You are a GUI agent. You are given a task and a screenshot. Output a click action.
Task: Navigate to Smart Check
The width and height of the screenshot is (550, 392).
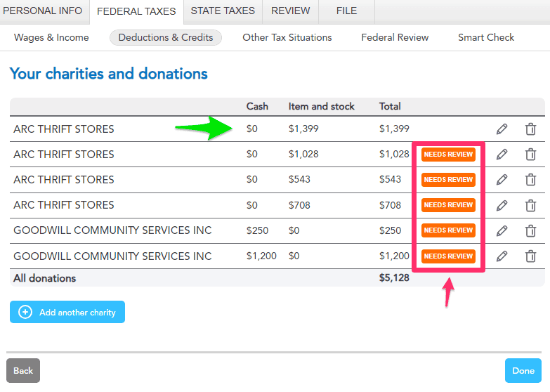pyautogui.click(x=486, y=37)
